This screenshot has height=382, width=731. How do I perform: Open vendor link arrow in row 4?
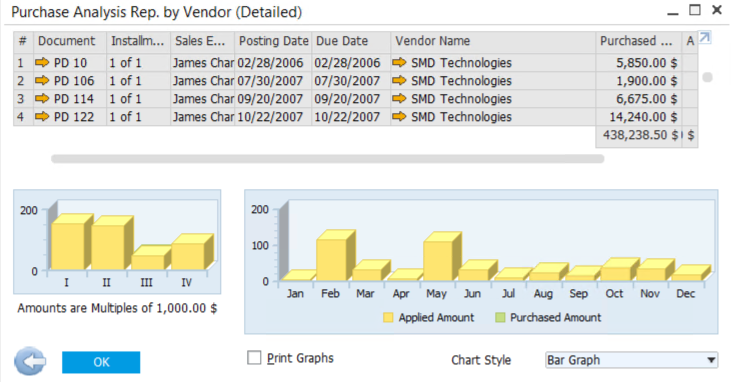pyautogui.click(x=399, y=117)
